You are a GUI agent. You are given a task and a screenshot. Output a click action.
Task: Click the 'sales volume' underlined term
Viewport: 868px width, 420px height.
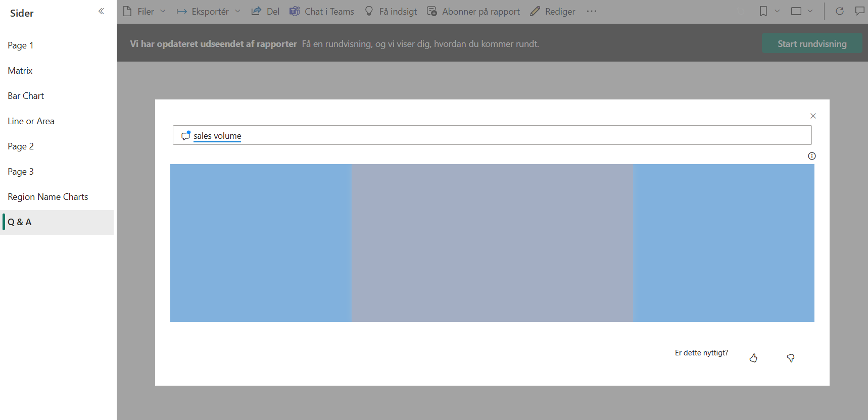coord(217,136)
